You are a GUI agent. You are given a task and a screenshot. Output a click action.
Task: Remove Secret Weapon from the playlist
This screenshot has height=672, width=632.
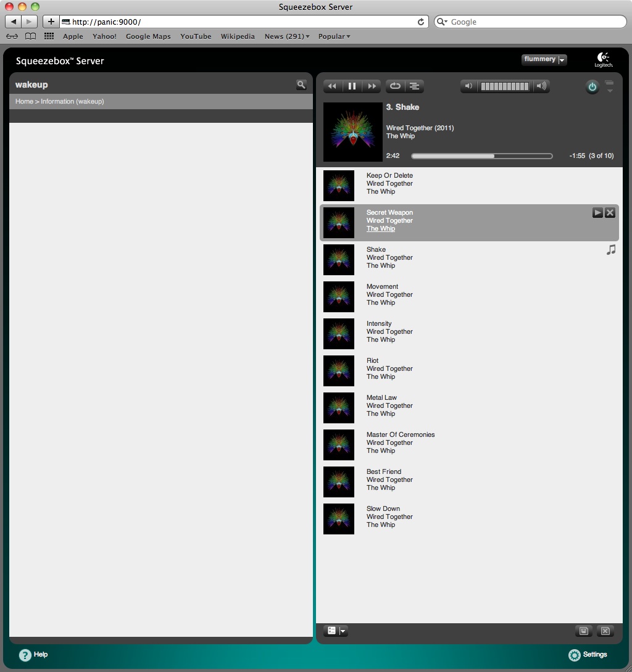610,213
